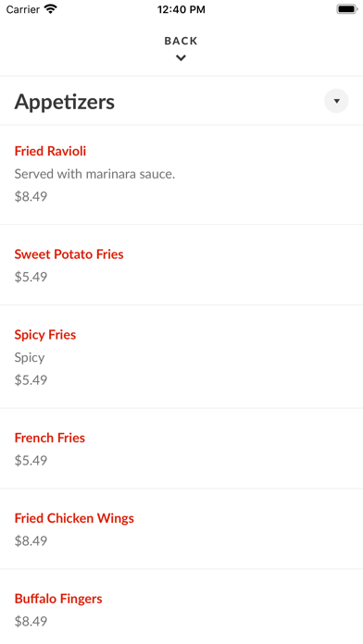This screenshot has width=363, height=644.
Task: Click the $5.49 price under Sweet Potato Fries
Action: 31,277
